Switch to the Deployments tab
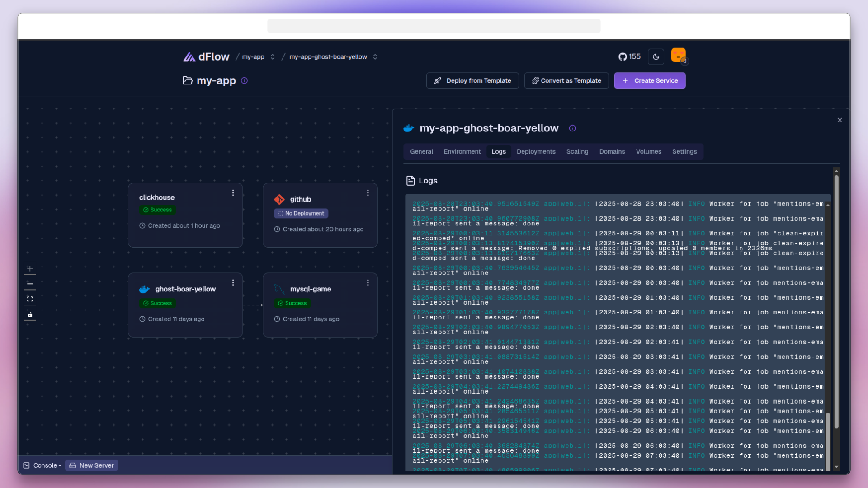868x488 pixels. [x=536, y=152]
